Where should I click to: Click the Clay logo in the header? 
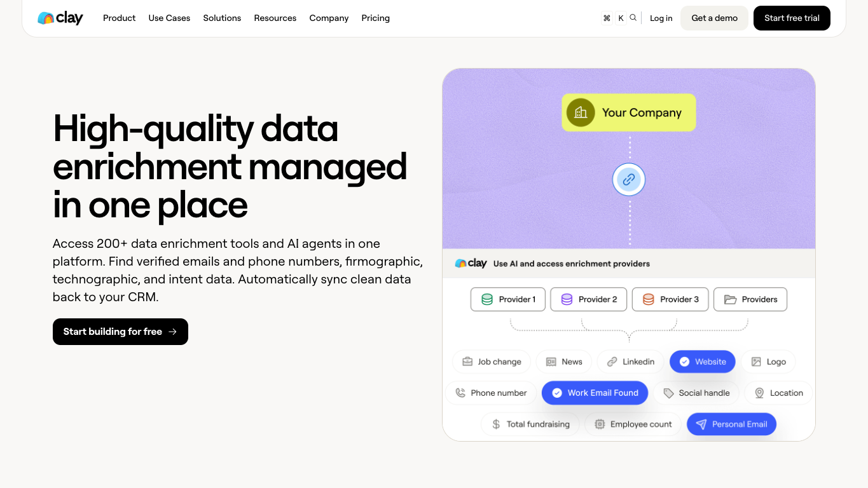click(x=60, y=18)
